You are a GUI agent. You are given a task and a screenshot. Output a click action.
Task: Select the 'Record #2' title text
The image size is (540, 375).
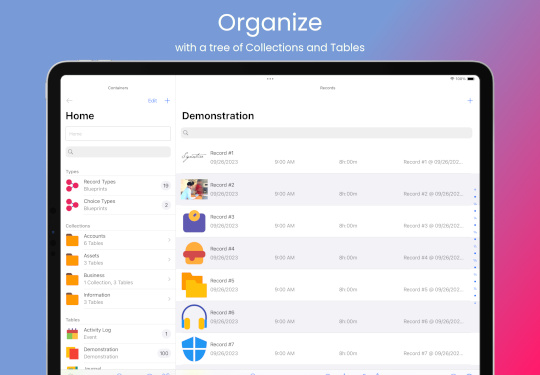pyautogui.click(x=222, y=185)
